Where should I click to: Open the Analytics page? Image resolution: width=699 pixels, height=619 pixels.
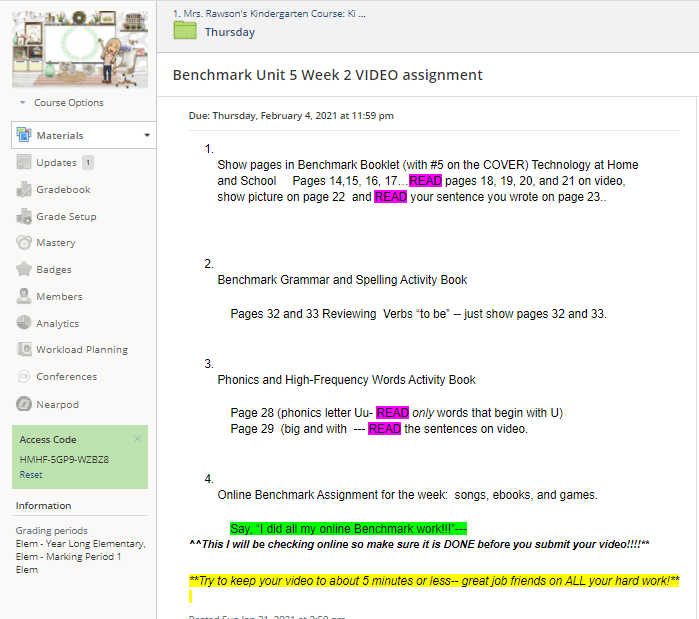click(x=58, y=324)
